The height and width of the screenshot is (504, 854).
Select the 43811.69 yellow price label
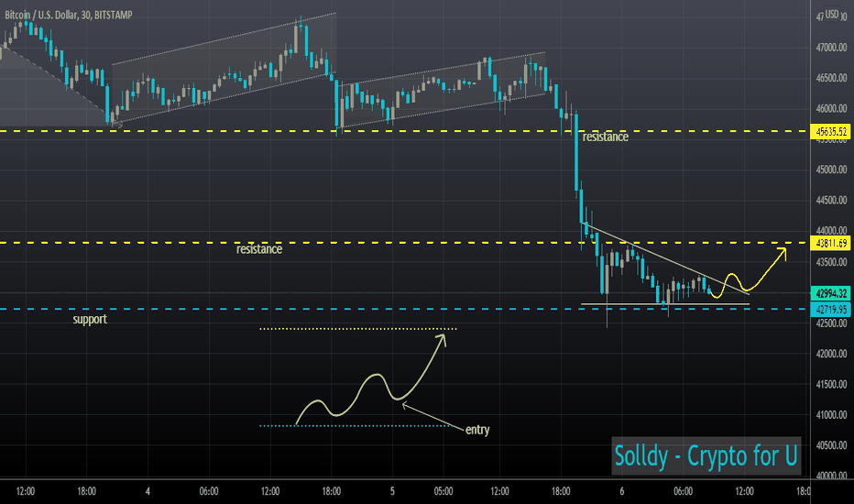[x=830, y=243]
